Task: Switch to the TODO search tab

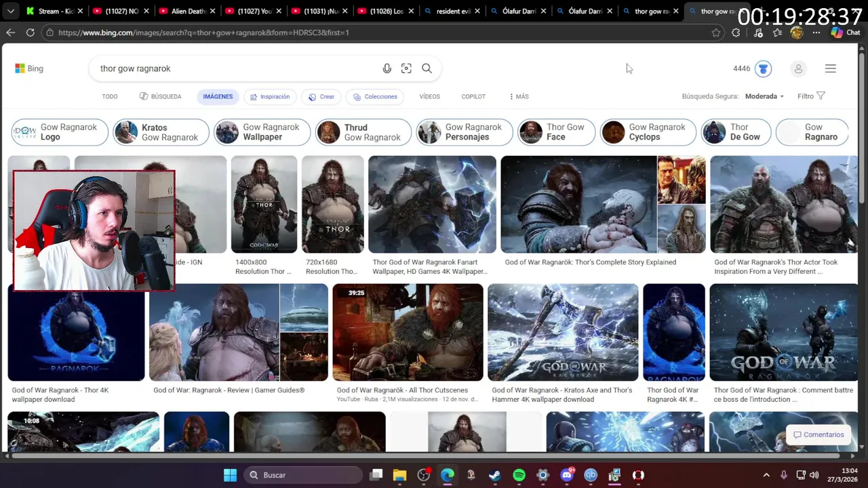Action: tap(110, 96)
